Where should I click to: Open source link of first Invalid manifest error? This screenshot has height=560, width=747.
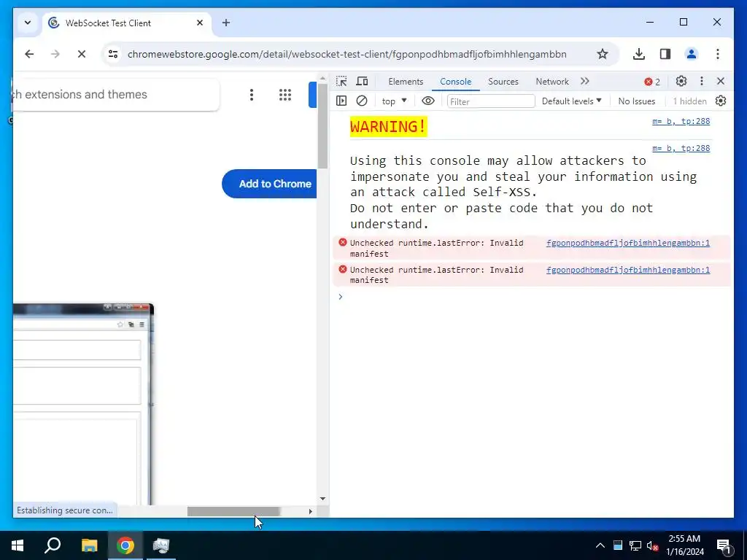pos(628,243)
